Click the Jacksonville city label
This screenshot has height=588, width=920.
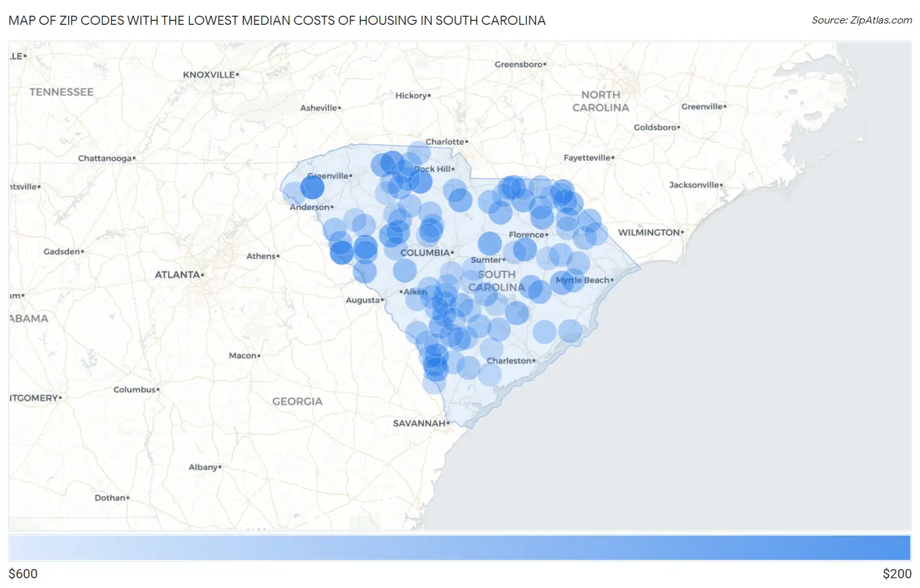[x=696, y=185]
